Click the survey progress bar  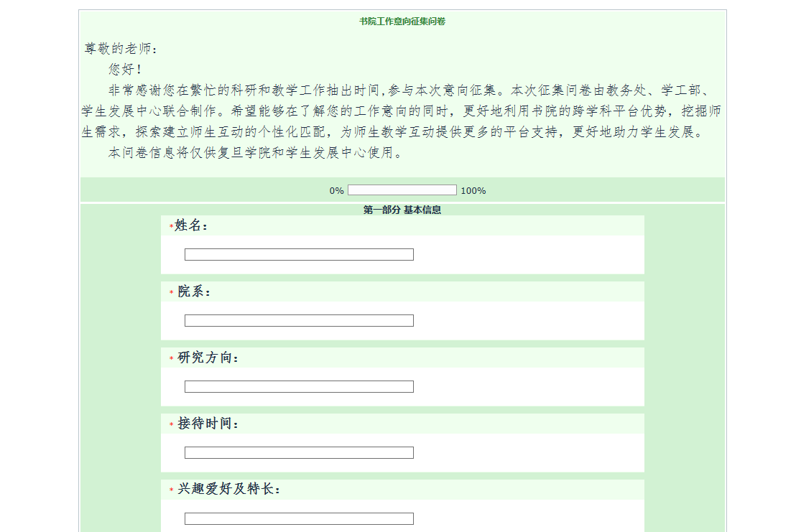[402, 190]
